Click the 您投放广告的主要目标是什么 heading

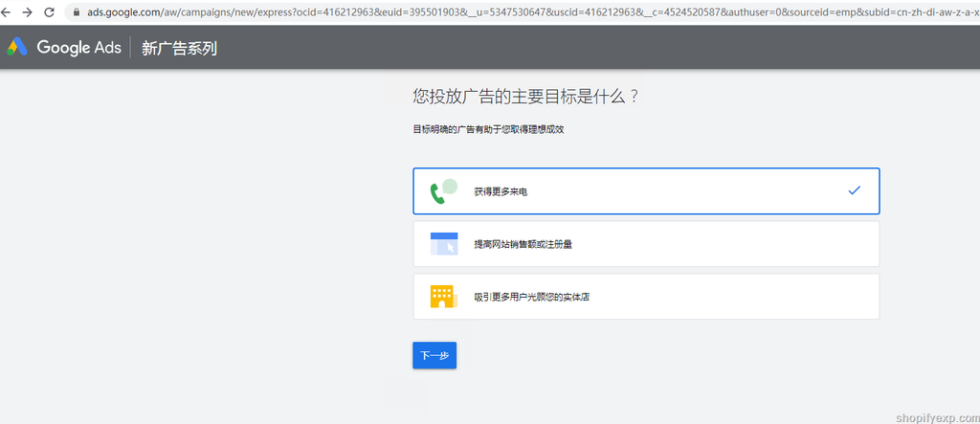[x=525, y=97]
